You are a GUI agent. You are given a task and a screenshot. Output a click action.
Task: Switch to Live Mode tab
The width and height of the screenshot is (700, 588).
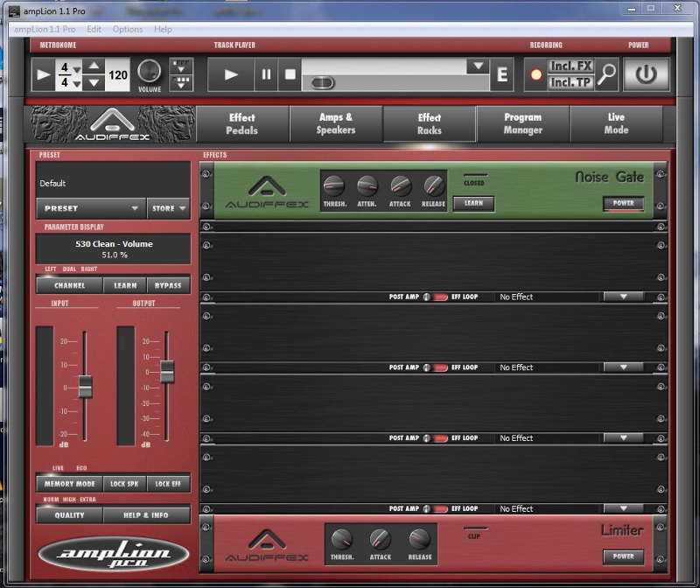point(616,123)
